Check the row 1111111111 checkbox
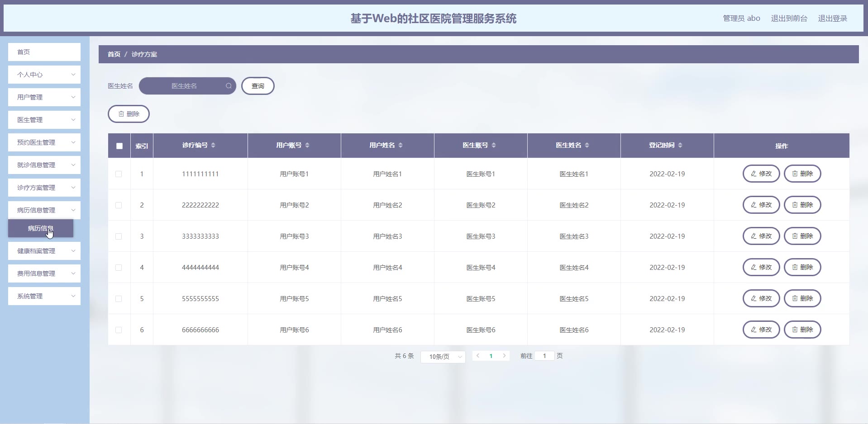The image size is (868, 424). 119,174
